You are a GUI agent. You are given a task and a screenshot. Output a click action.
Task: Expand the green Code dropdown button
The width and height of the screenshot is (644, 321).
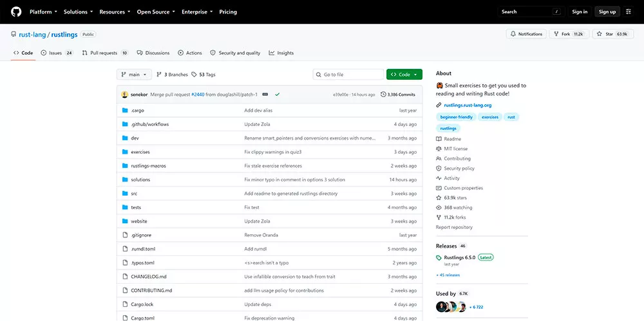[404, 75]
